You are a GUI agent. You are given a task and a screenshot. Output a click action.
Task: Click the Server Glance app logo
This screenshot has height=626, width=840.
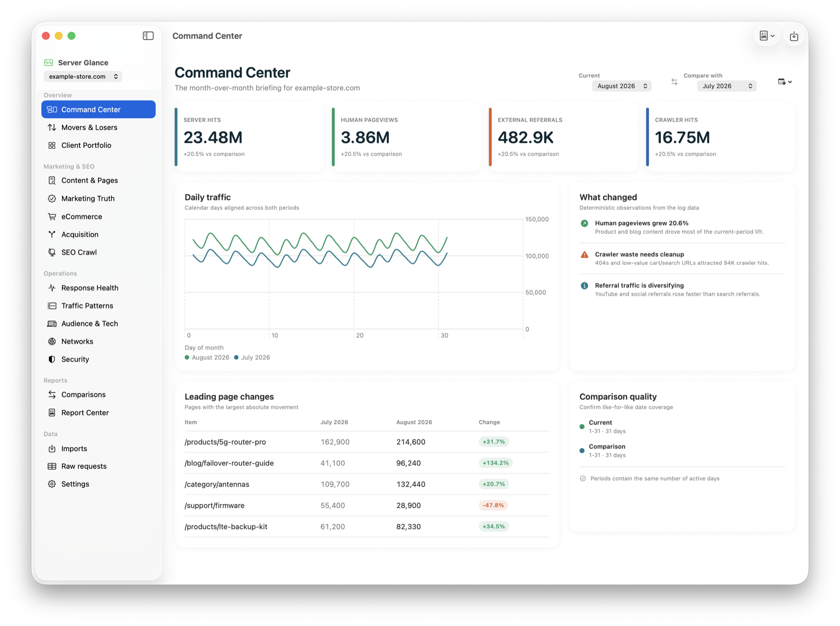click(49, 63)
